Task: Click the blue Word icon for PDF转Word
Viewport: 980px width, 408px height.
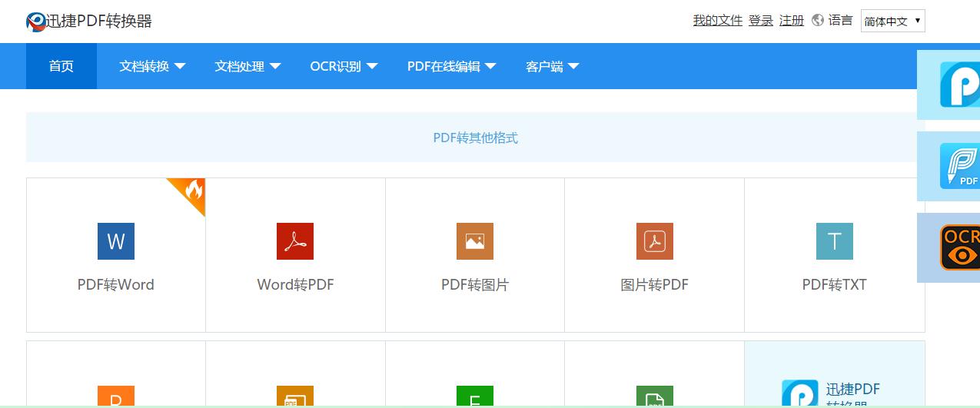Action: tap(116, 241)
